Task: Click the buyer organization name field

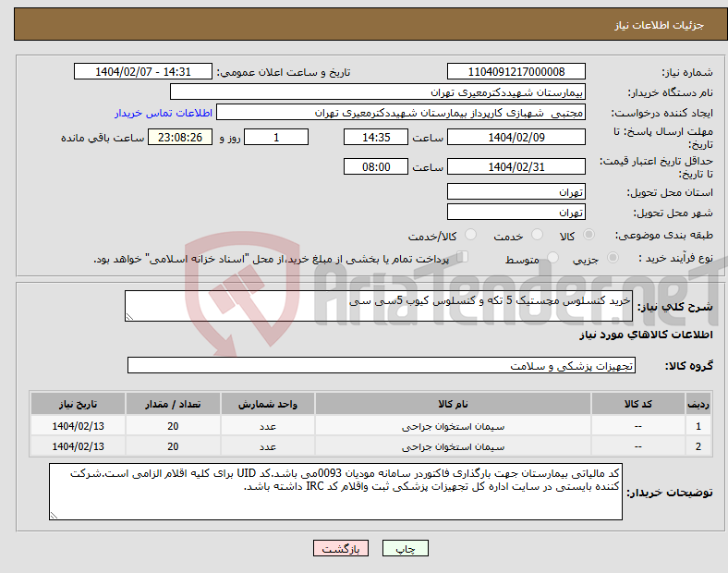Action: point(378,91)
